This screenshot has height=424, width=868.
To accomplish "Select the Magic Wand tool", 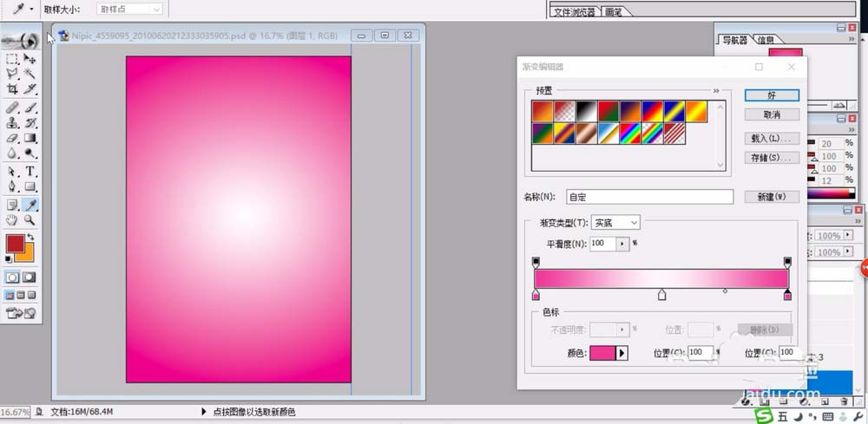I will (x=30, y=73).
